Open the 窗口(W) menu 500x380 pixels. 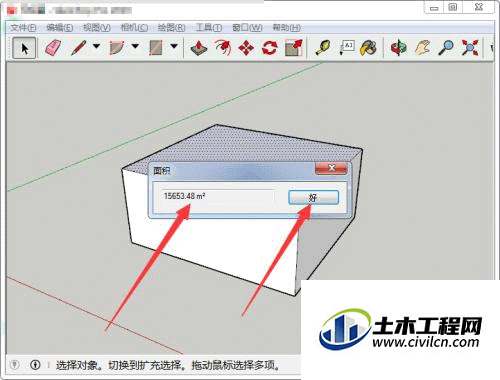247,28
